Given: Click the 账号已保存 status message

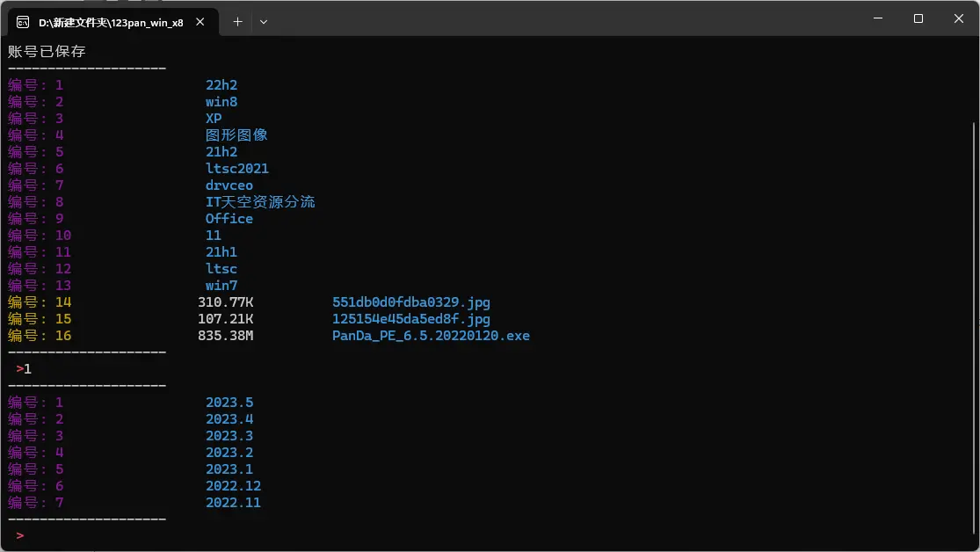Looking at the screenshot, I should [47, 52].
